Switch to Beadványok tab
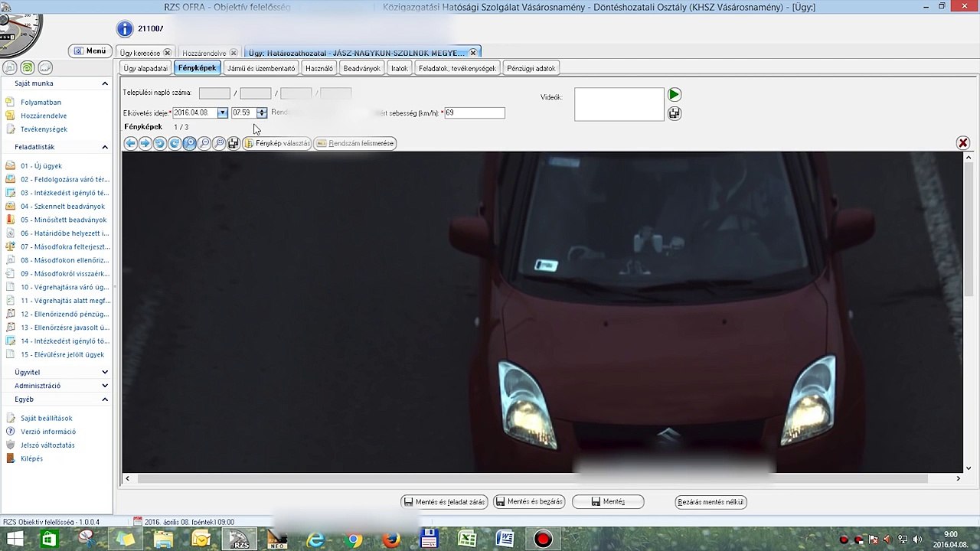The width and height of the screenshot is (980, 551). pos(362,68)
